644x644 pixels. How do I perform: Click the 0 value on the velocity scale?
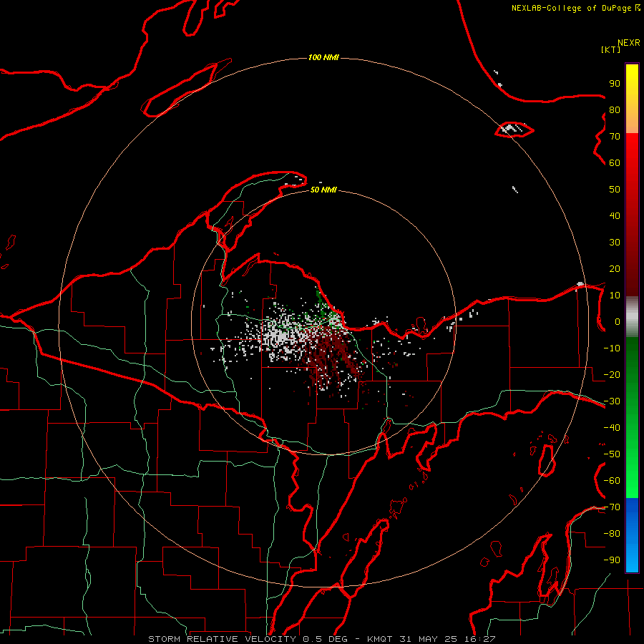[x=618, y=322]
